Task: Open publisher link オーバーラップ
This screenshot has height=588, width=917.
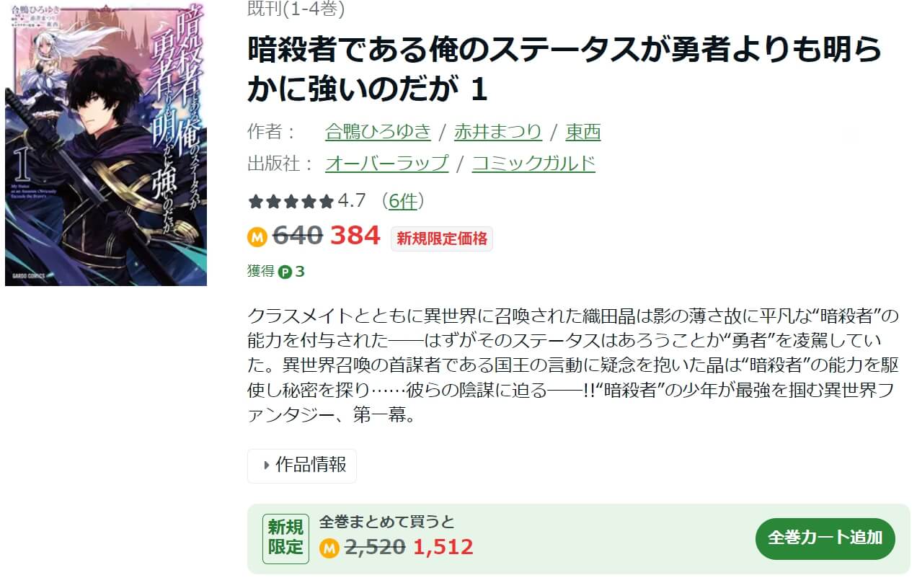Action: tap(387, 164)
